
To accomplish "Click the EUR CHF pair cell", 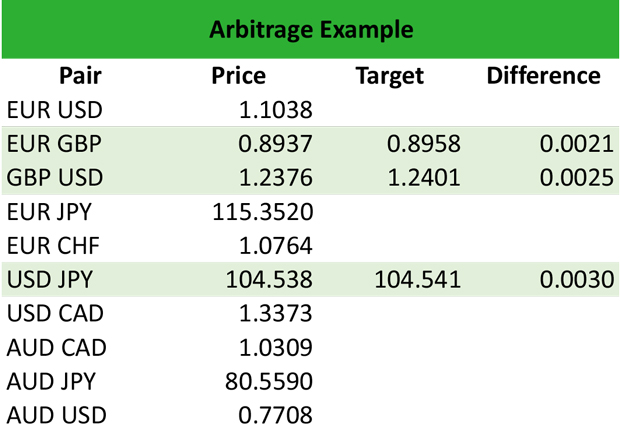I will [54, 245].
